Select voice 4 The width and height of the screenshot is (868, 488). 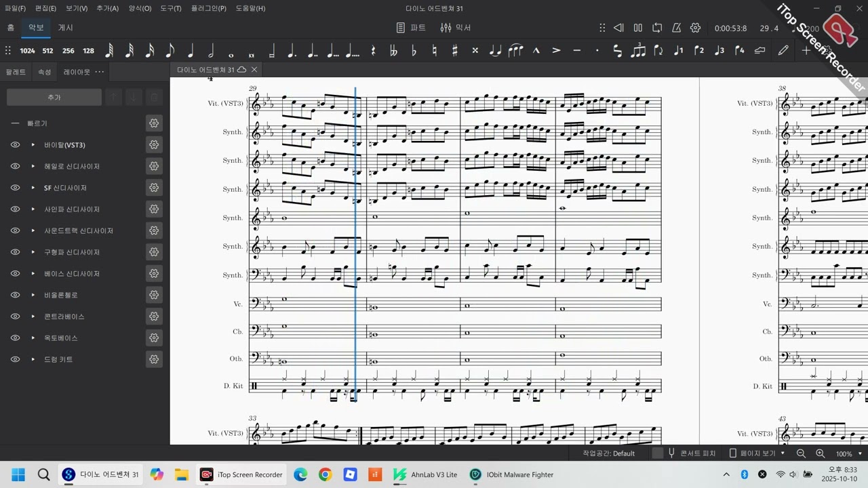739,50
